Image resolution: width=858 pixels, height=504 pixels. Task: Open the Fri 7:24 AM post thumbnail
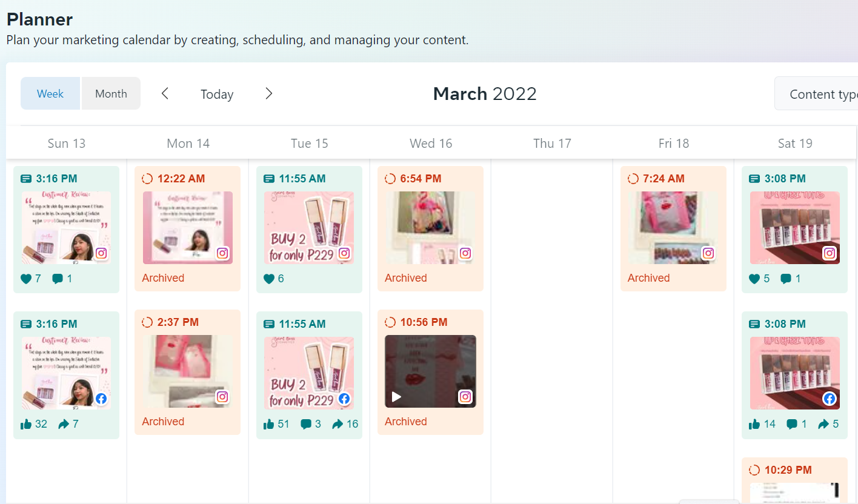pyautogui.click(x=673, y=227)
